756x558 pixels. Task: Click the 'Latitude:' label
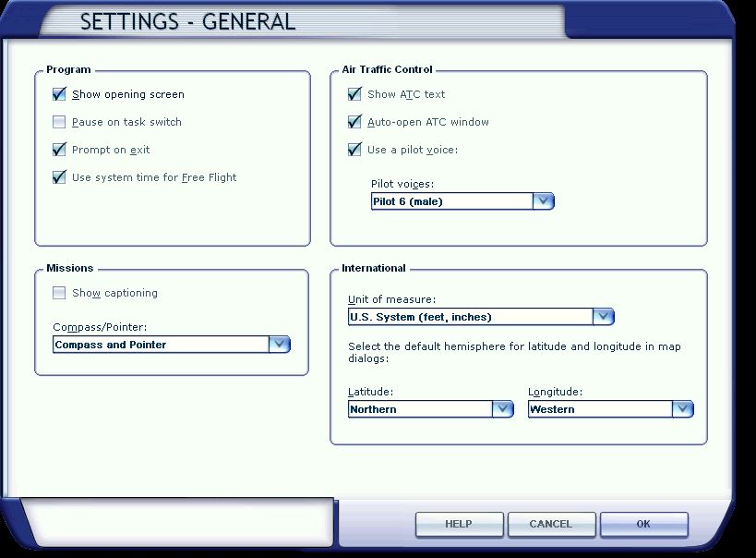(x=371, y=392)
